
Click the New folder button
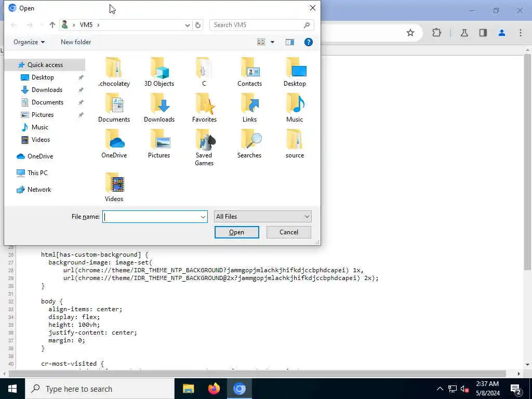[76, 42]
